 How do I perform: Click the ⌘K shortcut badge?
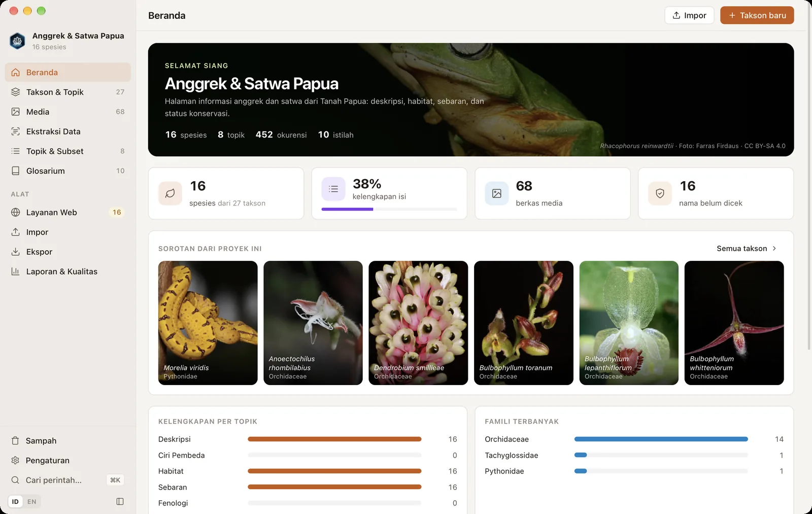(x=115, y=480)
